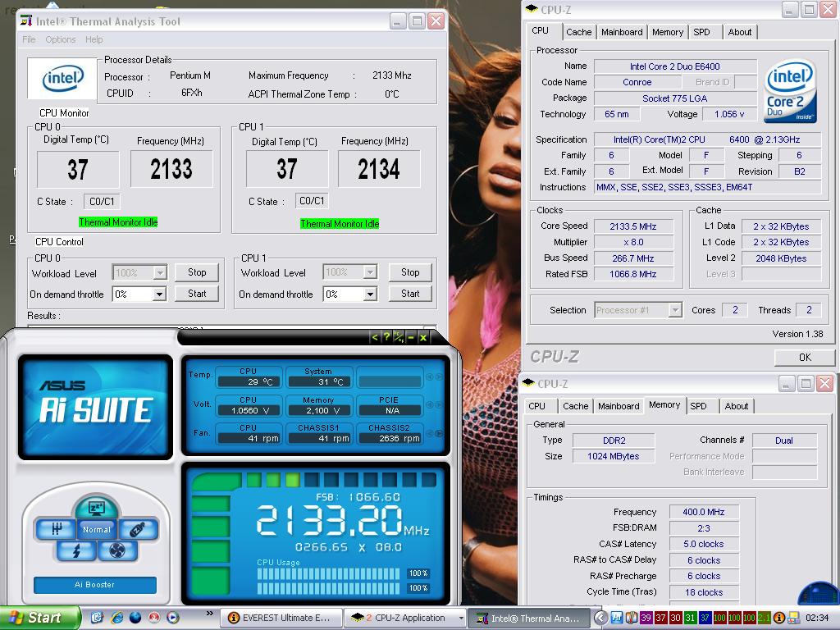The height and width of the screenshot is (630, 840).
Task: Switch to Mainboard tab in lower CPU-Z window
Action: coord(619,406)
